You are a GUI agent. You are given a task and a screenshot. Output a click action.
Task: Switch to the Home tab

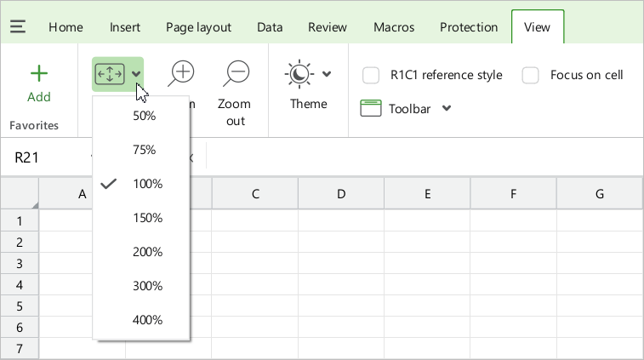point(66,27)
